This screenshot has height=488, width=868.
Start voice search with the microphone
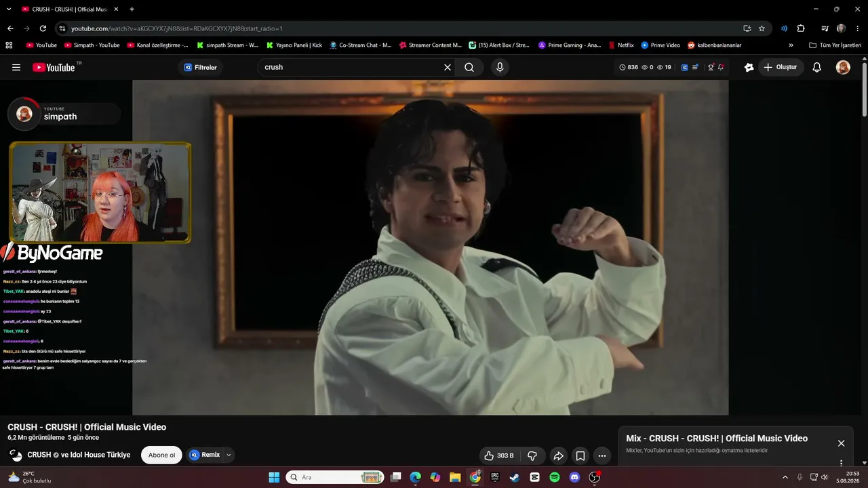500,67
